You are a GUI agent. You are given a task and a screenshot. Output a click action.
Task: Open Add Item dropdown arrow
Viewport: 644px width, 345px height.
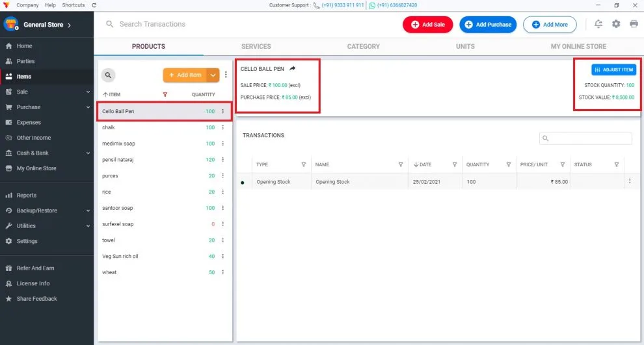213,75
